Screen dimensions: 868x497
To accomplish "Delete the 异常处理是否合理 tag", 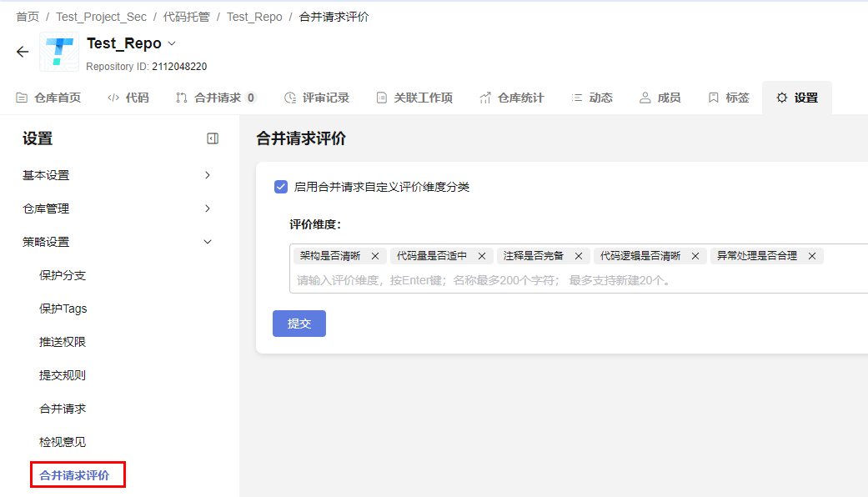I will click(812, 256).
